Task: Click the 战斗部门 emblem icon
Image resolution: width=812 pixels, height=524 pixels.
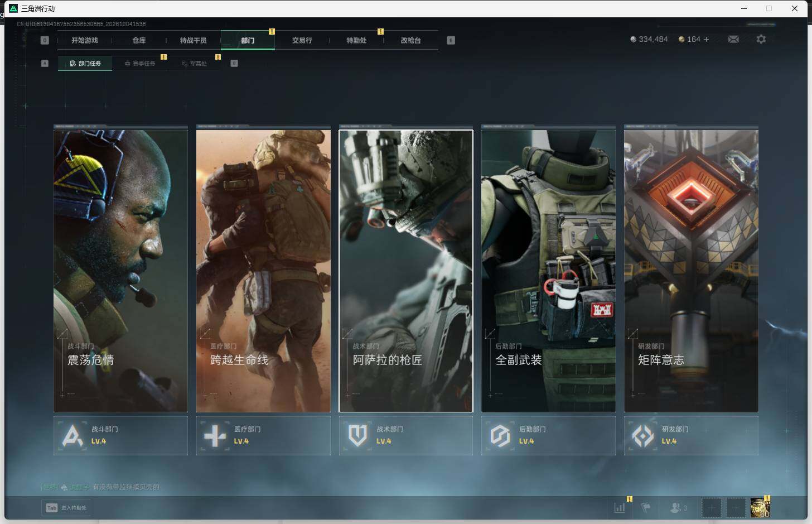Action: [x=72, y=436]
